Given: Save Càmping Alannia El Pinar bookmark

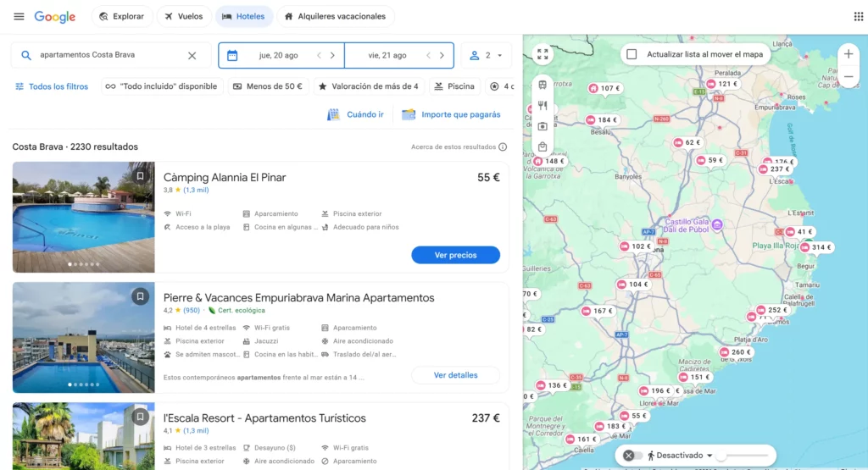Looking at the screenshot, I should point(140,176).
